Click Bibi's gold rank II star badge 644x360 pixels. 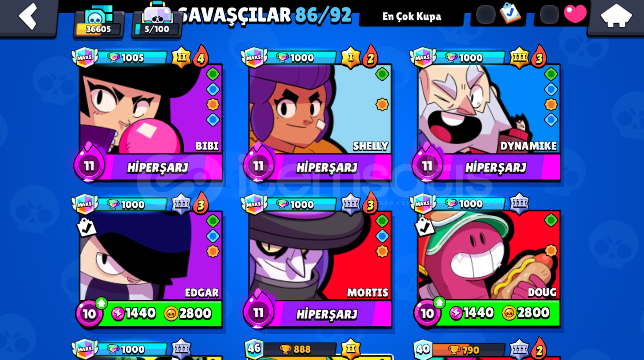click(x=181, y=57)
